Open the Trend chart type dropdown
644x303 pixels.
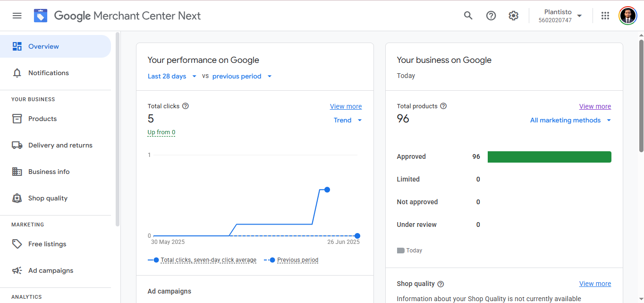(348, 120)
